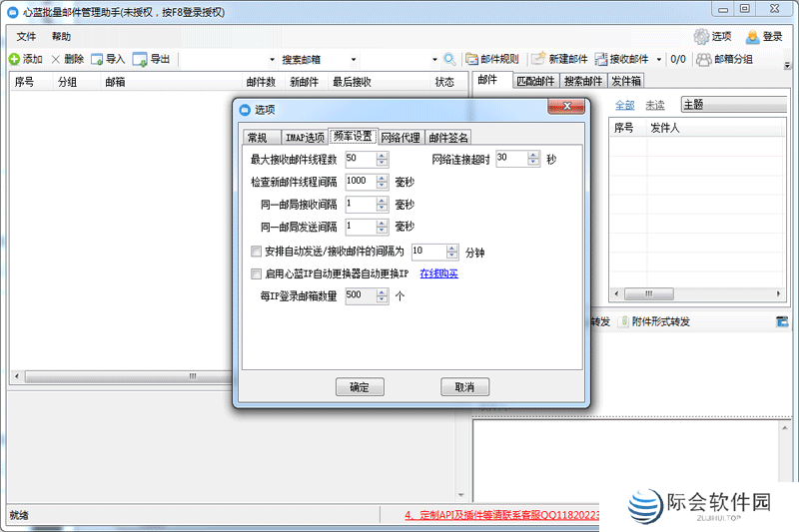Click the 最大接收邮件线程数 input field
Viewport: 799px width, 532px height.
(360, 159)
